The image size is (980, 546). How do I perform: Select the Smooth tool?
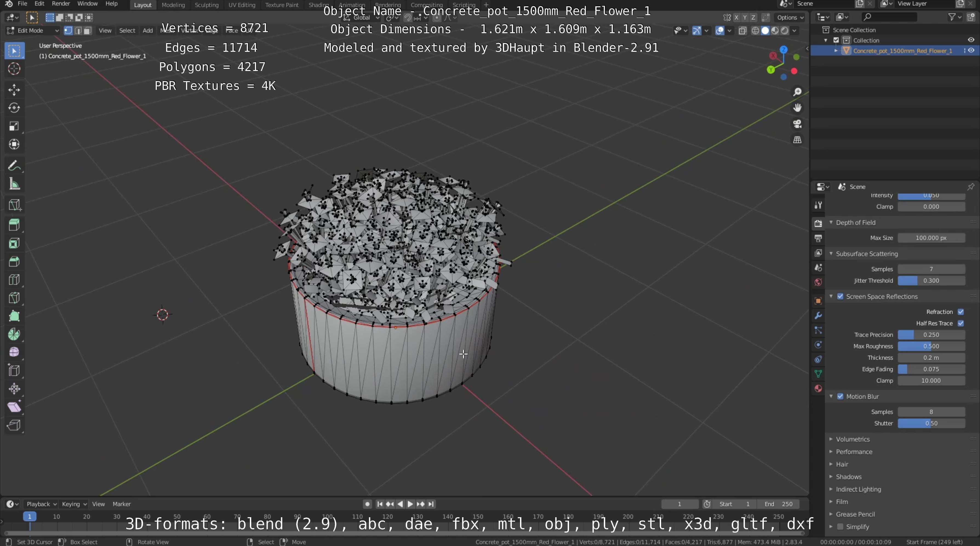14,352
